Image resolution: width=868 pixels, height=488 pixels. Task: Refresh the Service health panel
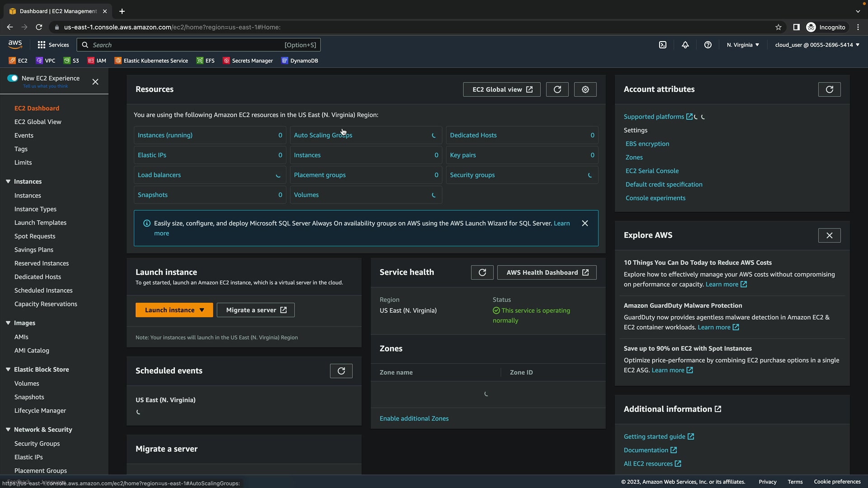[482, 272]
